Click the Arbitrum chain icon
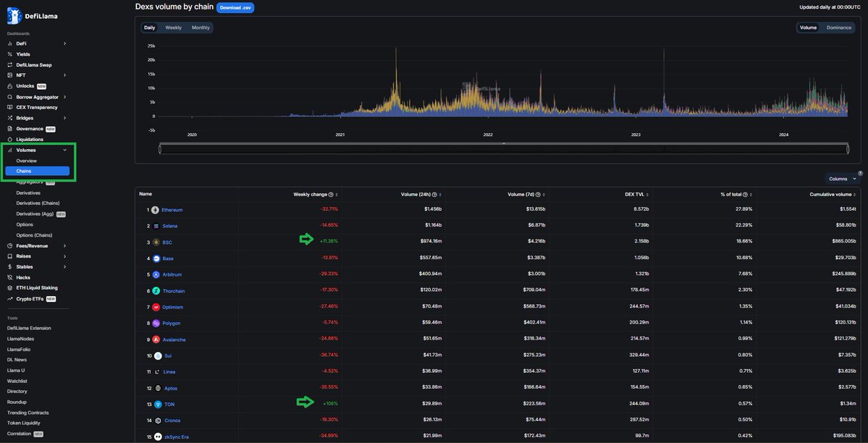This screenshot has height=443, width=868. [x=156, y=274]
